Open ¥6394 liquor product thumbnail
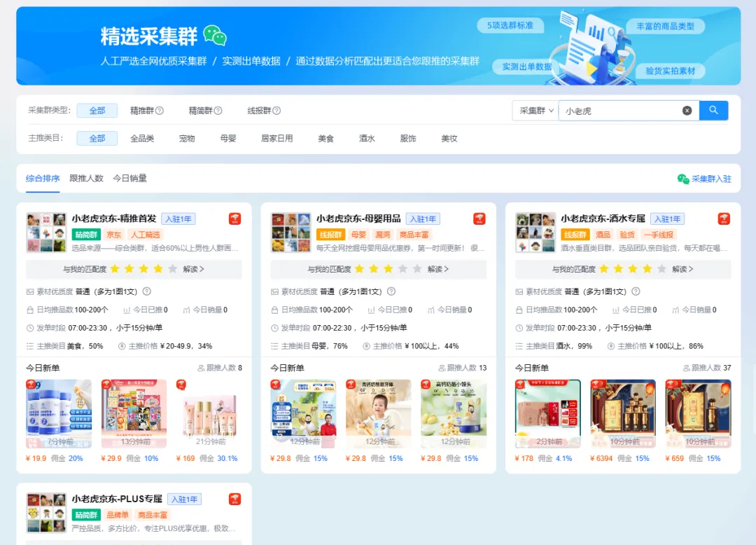The height and width of the screenshot is (545, 756). click(x=623, y=414)
